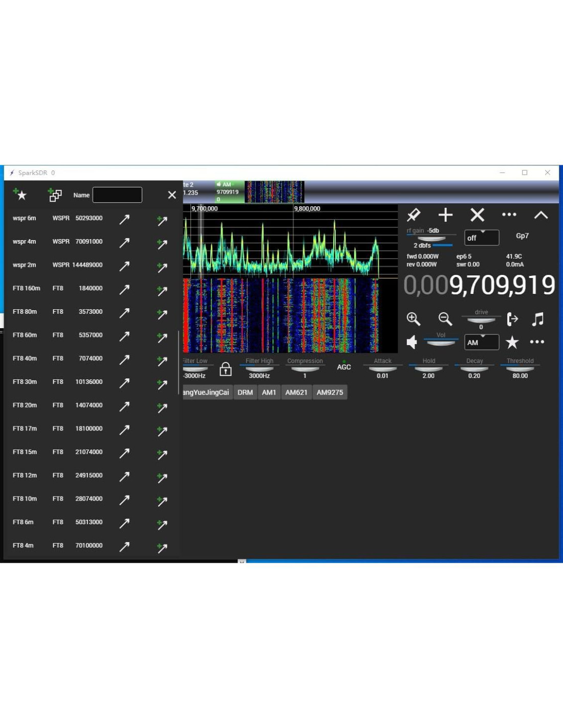This screenshot has height=728, width=563.
Task: Click the zoom out magnifier icon
Action: coord(445,319)
